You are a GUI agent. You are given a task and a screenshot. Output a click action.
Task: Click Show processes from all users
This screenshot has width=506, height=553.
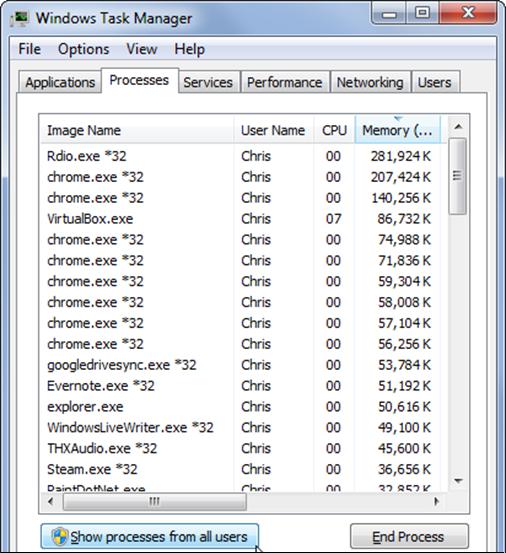[x=150, y=536]
